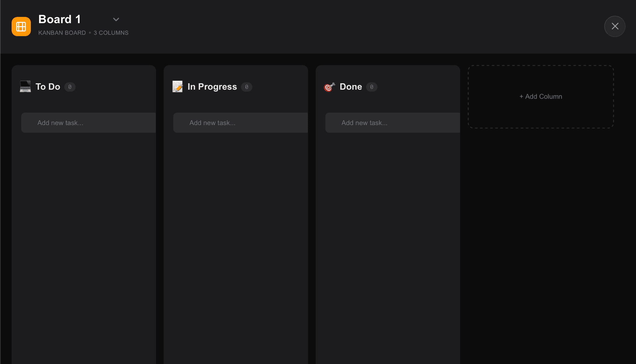The image size is (636, 364).
Task: Click the KANBAN BOARD subtitle label
Action: pos(62,32)
